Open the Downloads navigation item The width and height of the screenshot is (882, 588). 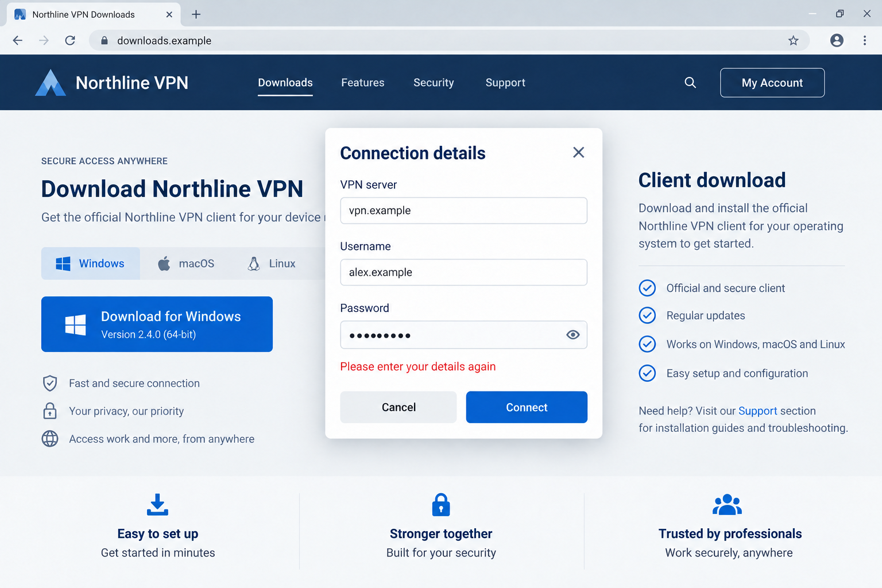285,83
